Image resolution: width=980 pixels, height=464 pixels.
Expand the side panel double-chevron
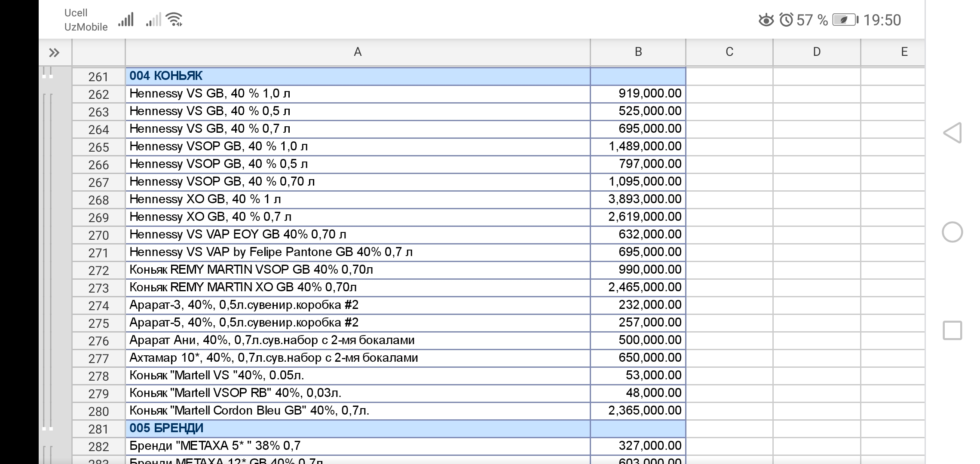[54, 53]
